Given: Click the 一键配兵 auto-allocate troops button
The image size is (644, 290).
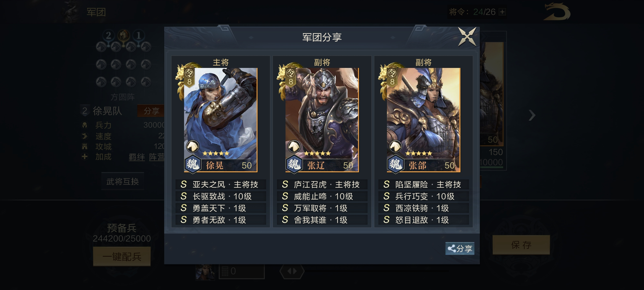Looking at the screenshot, I should point(122,257).
